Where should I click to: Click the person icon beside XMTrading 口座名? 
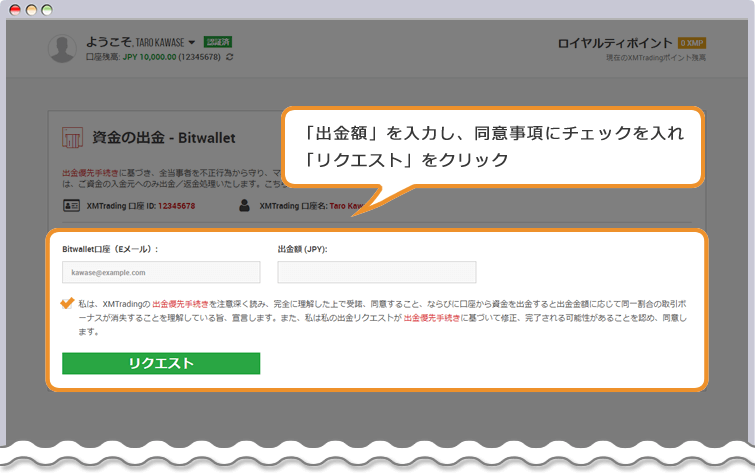tap(245, 206)
